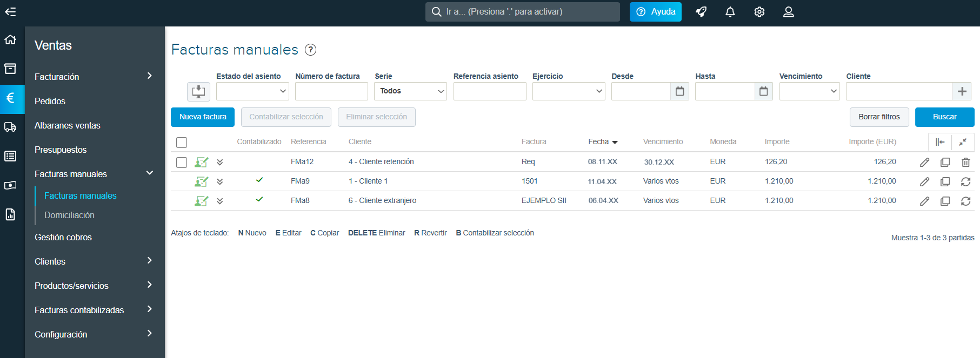Copy invoice FMa8
This screenshot has height=358, width=980.
(x=945, y=201)
